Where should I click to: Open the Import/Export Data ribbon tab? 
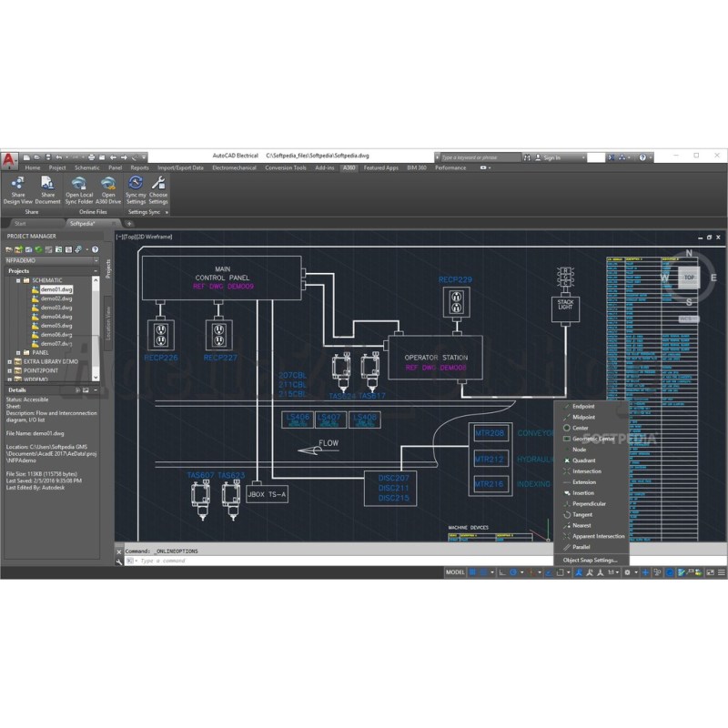(180, 167)
